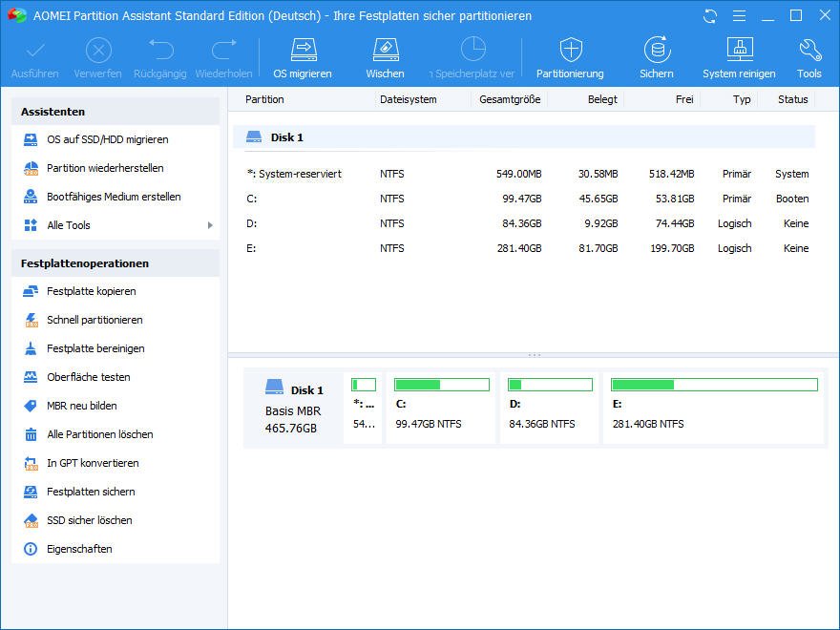Open OS auf SSD/HDD migrieren wizard
The height and width of the screenshot is (630, 840).
(107, 139)
